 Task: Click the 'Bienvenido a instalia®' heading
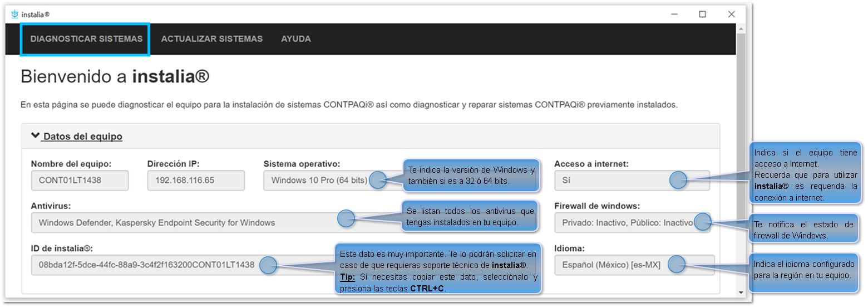tap(115, 77)
